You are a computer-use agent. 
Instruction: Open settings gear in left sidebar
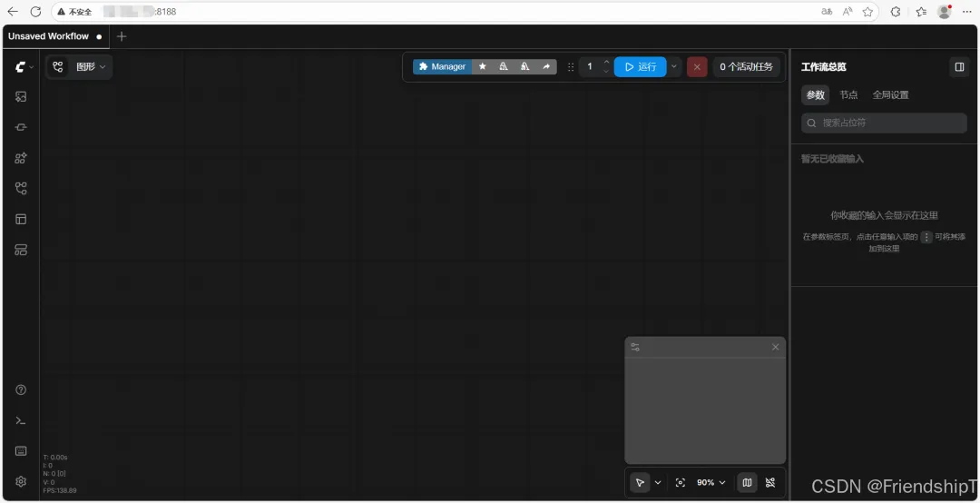tap(21, 481)
